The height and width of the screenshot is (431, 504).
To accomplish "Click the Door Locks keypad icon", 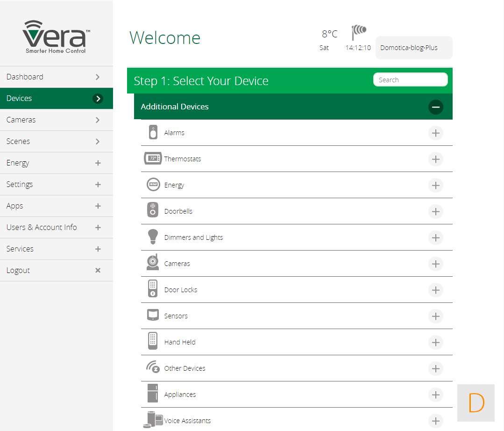I will tap(153, 289).
